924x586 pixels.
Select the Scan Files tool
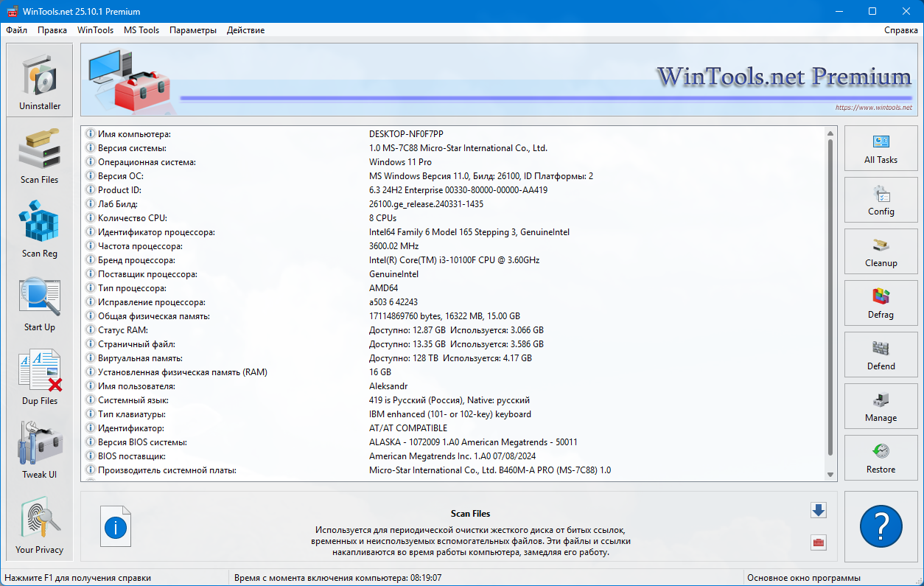click(x=40, y=155)
